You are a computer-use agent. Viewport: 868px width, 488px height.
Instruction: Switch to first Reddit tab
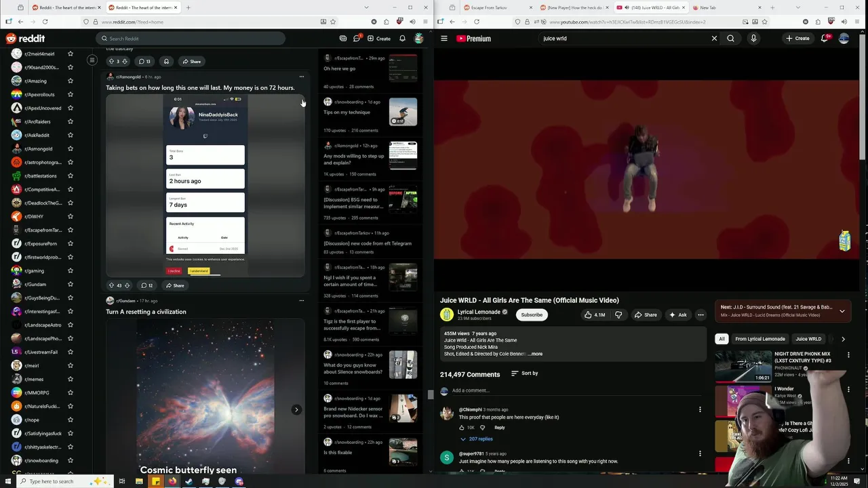(x=66, y=7)
